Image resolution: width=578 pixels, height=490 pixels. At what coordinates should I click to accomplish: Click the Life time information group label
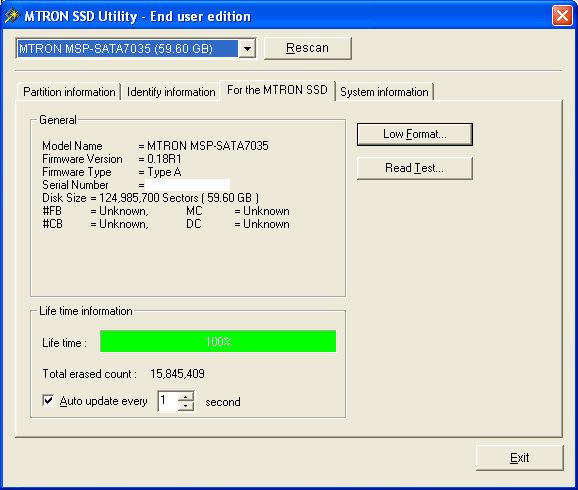tap(86, 311)
